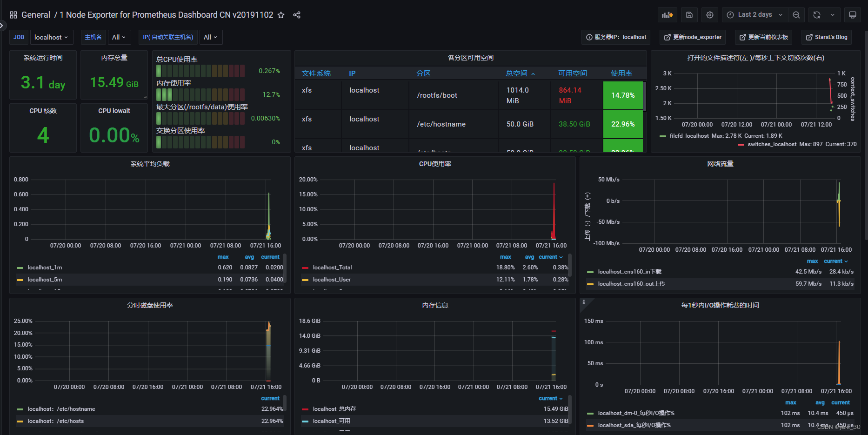Open the dashboards grid icon beside General
The image size is (868, 435).
click(x=13, y=15)
